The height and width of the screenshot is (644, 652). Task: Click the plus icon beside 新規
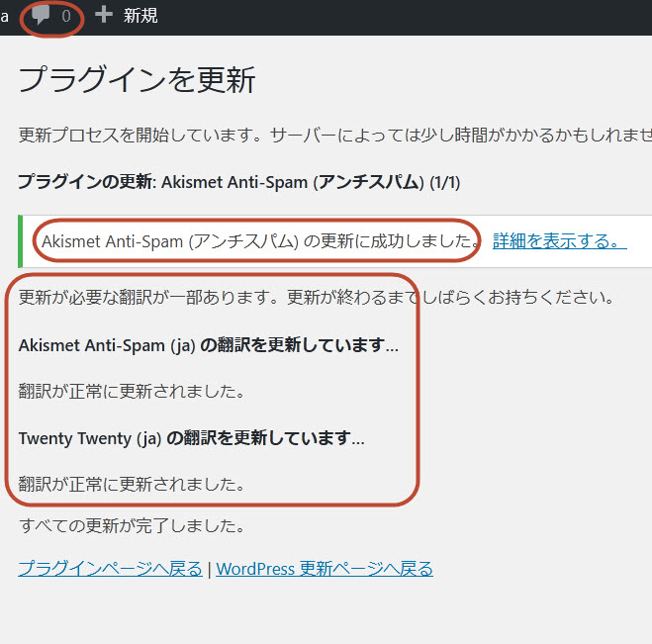click(x=104, y=15)
